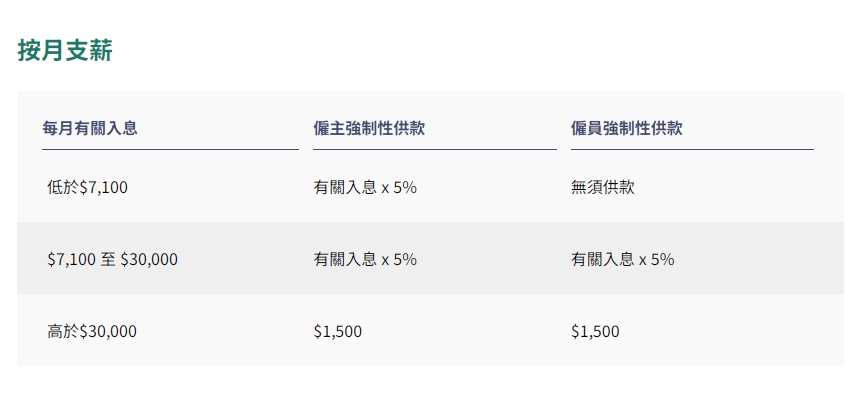Click the 高於$30,000 income cell
860x400 pixels.
(92, 331)
